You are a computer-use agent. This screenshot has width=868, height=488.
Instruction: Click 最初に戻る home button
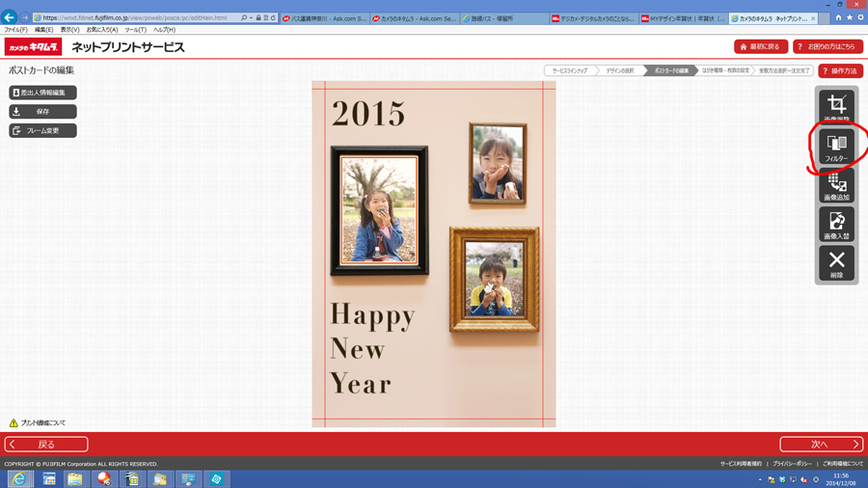[x=761, y=46]
